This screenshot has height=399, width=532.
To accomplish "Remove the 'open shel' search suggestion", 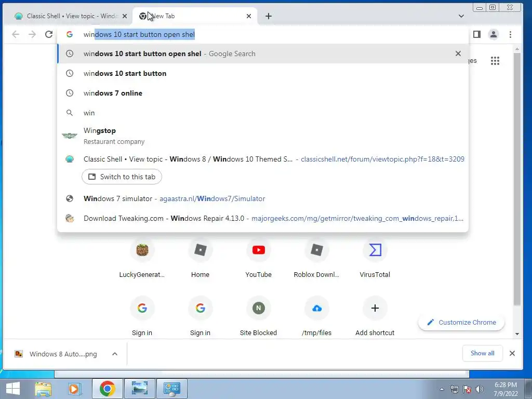I will coord(458,54).
